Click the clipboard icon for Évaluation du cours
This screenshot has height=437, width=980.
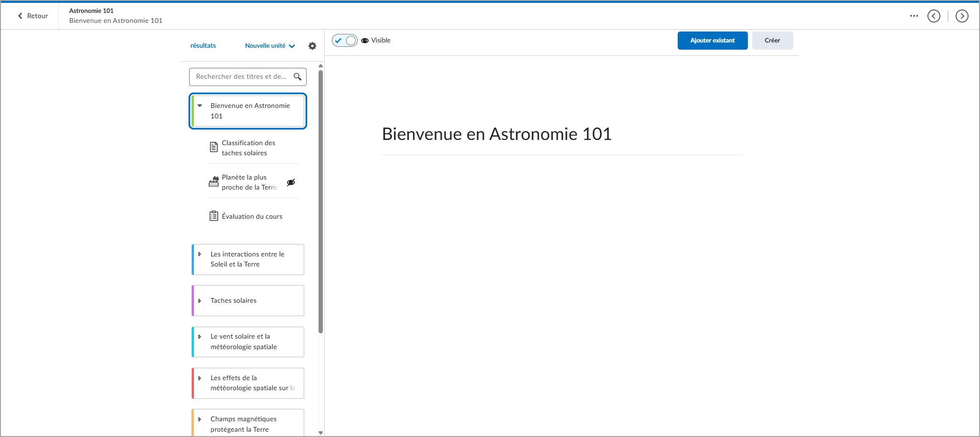point(214,216)
